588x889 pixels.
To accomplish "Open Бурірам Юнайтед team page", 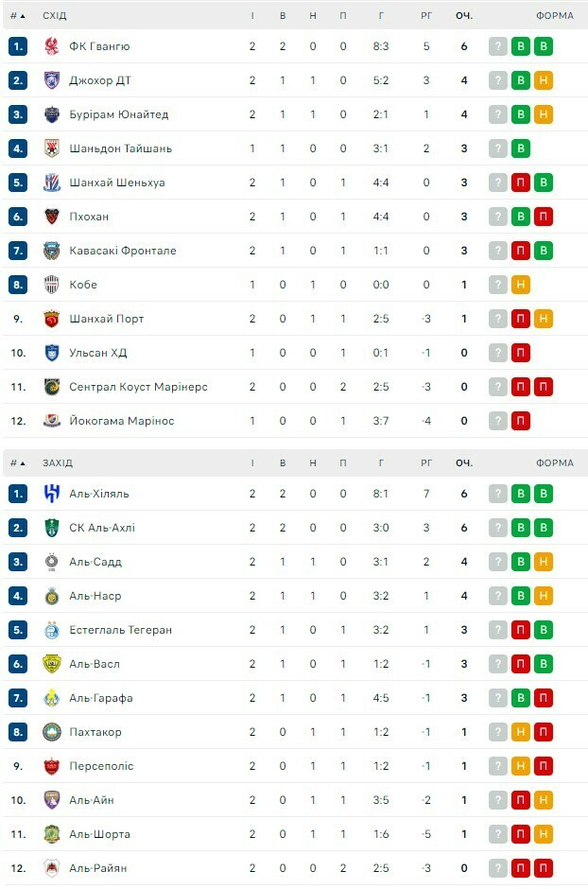I will (x=118, y=114).
